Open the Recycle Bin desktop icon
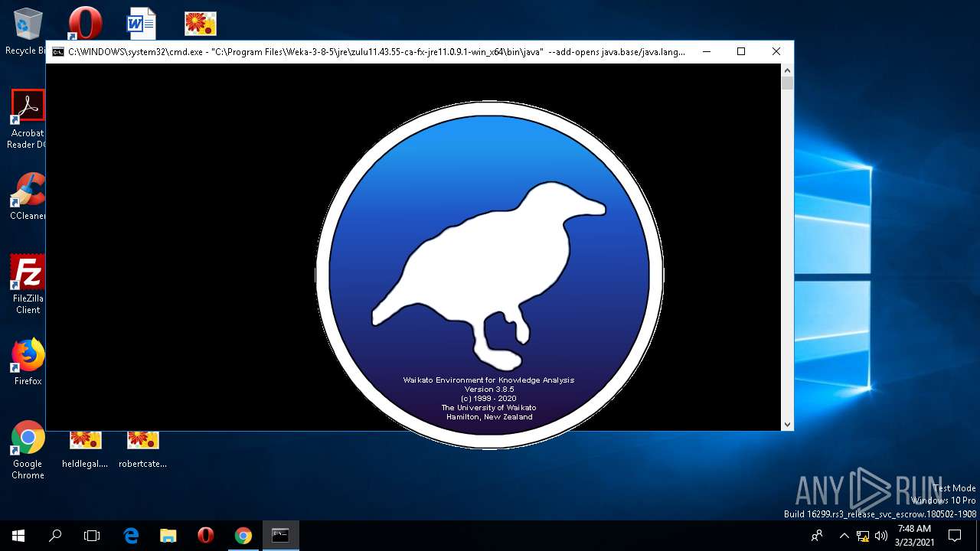Image resolution: width=980 pixels, height=551 pixels. [x=28, y=31]
